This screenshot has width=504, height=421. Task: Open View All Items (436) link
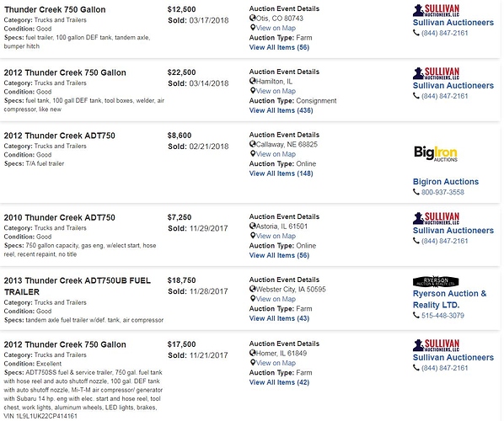pyautogui.click(x=281, y=110)
